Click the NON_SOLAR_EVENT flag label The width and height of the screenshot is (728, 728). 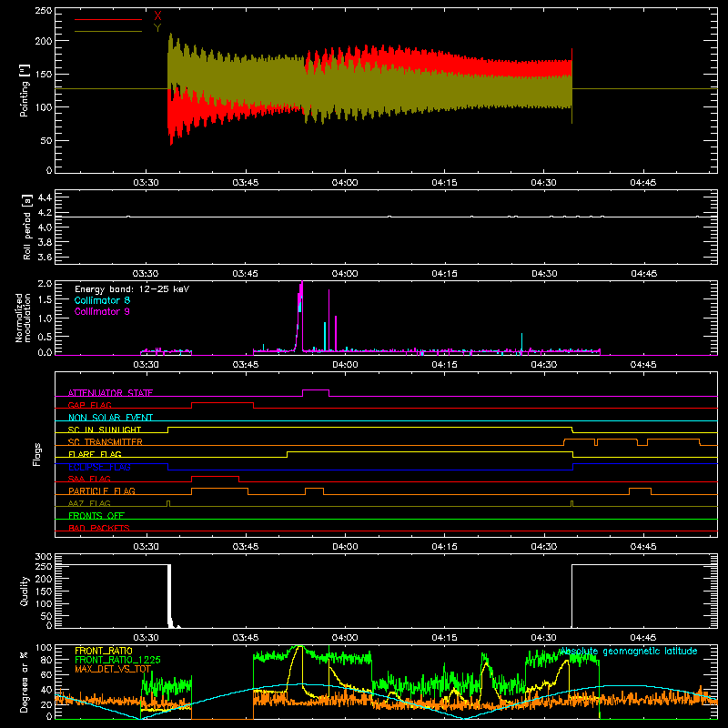(x=110, y=418)
